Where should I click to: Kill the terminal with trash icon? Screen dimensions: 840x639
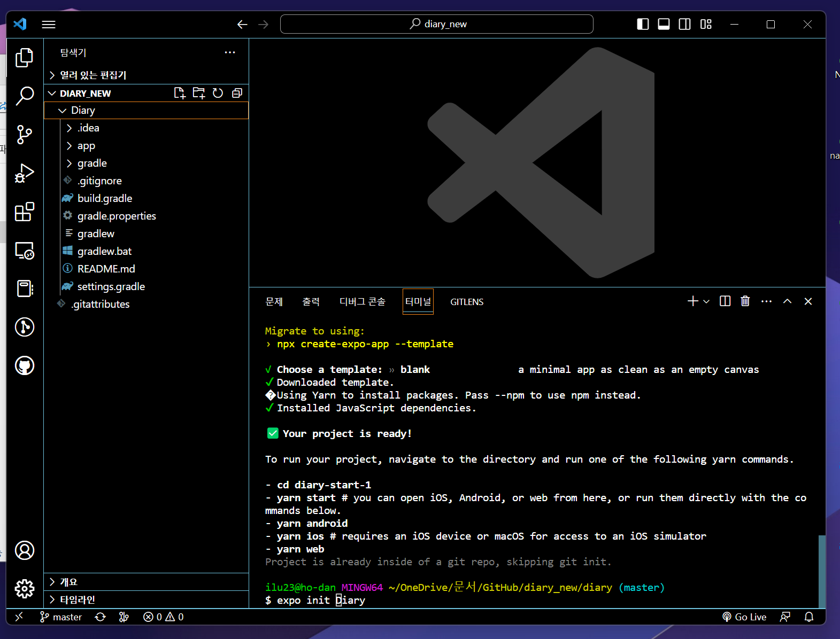745,301
